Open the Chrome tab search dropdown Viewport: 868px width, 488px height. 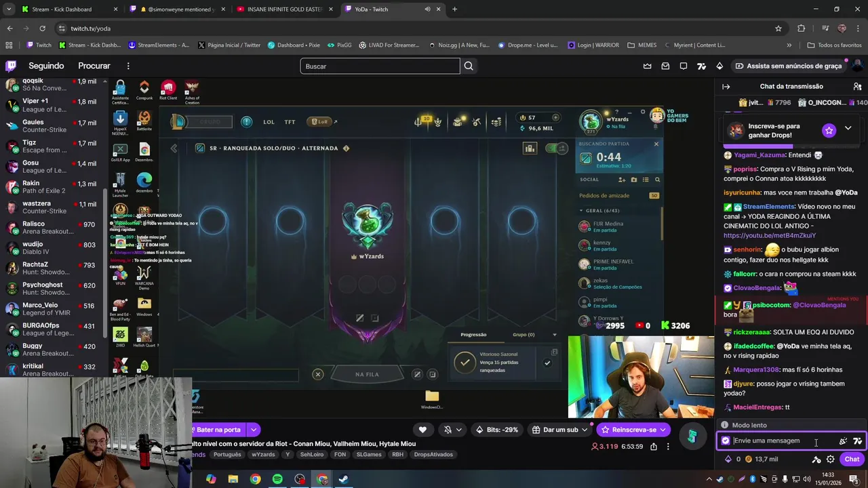(9, 9)
